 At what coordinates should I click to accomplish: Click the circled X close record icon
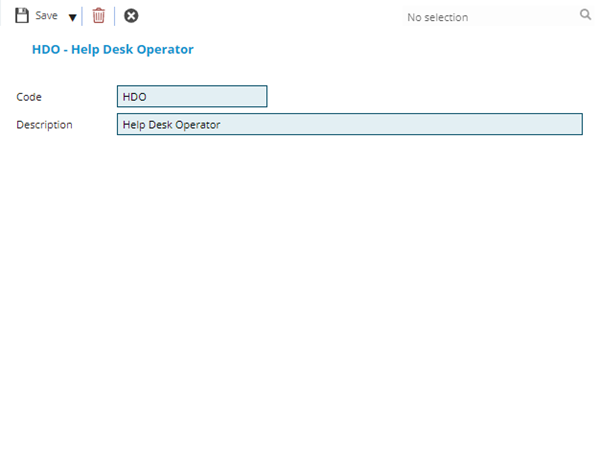pos(131,16)
